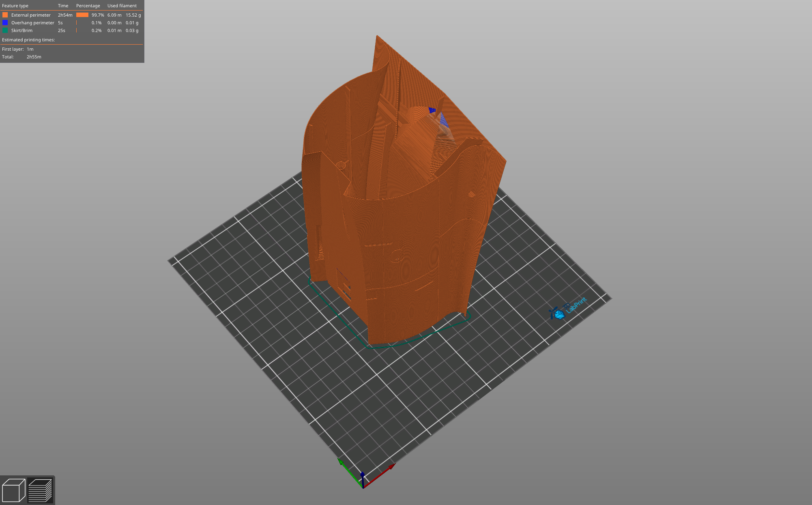Click the green Skirt/Brim color swatch
The image size is (812, 505).
(x=5, y=30)
